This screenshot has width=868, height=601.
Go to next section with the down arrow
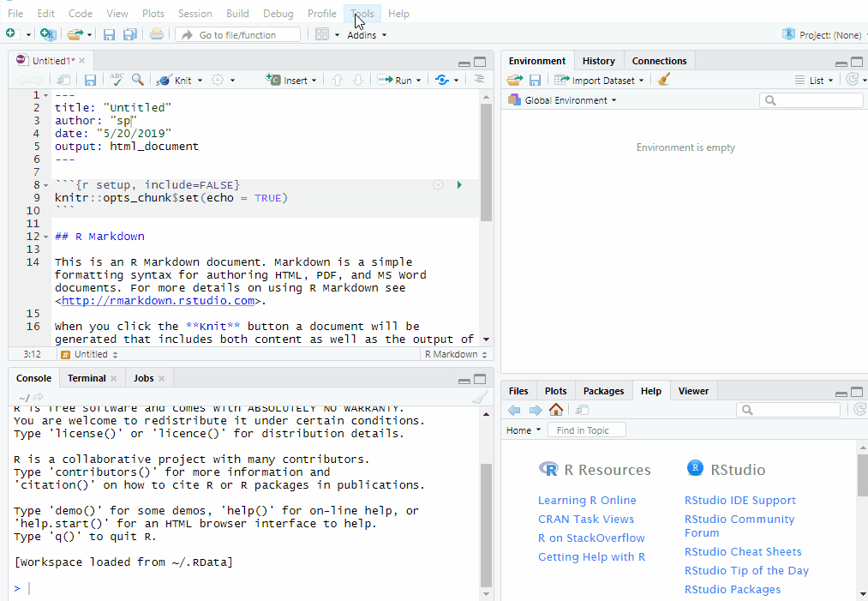[x=358, y=81]
